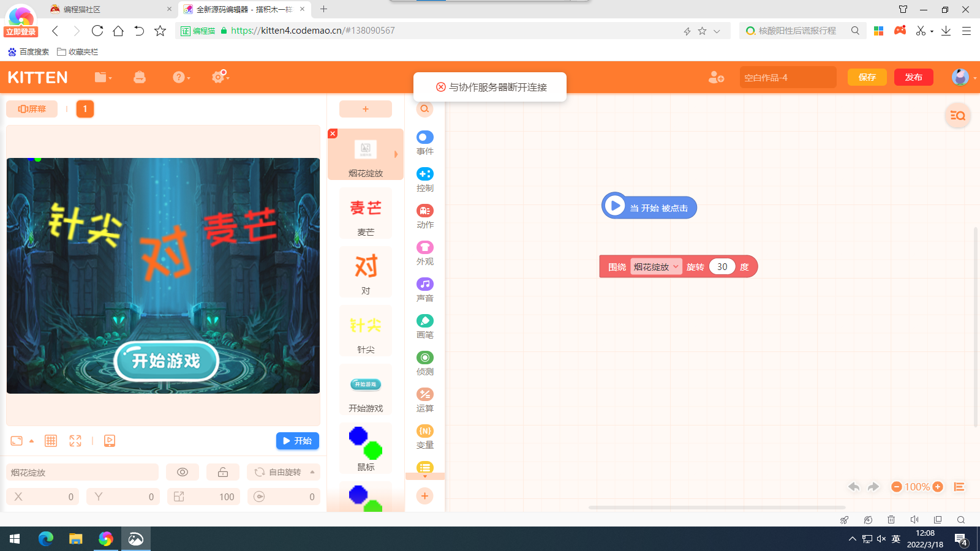The width and height of the screenshot is (980, 551).
Task: Delete the 烟花绽放 sprite using red X
Action: (x=333, y=133)
